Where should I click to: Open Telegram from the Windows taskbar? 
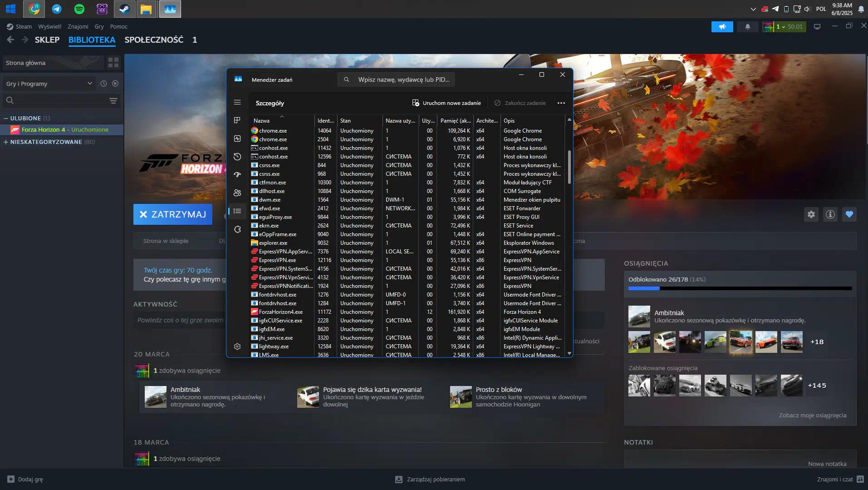(57, 9)
